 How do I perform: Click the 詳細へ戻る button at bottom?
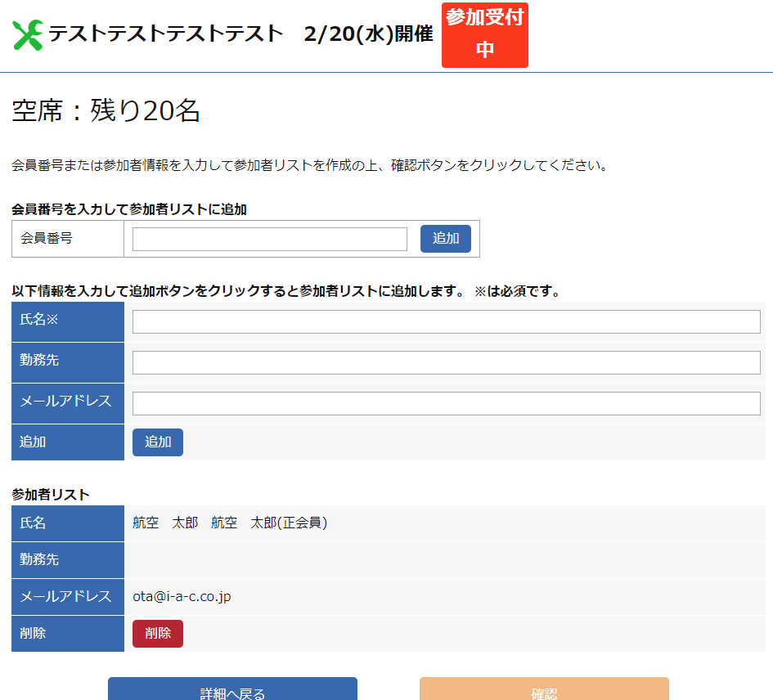[x=232, y=691]
